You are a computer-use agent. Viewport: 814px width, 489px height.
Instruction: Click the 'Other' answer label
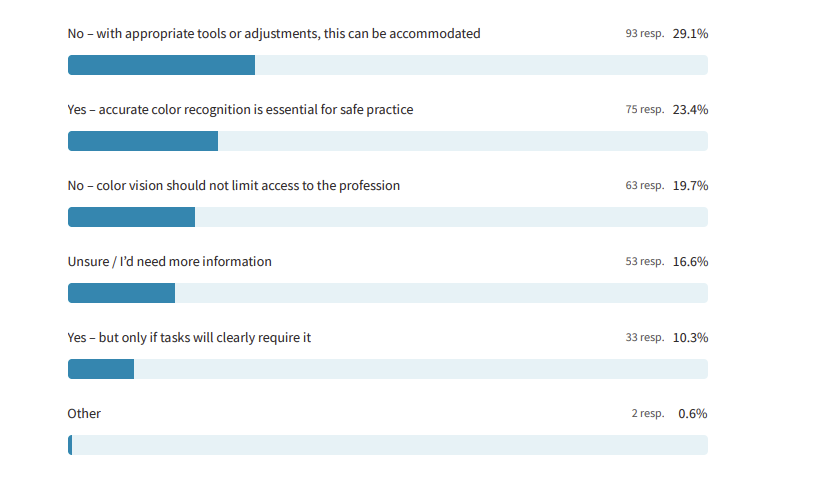click(84, 414)
